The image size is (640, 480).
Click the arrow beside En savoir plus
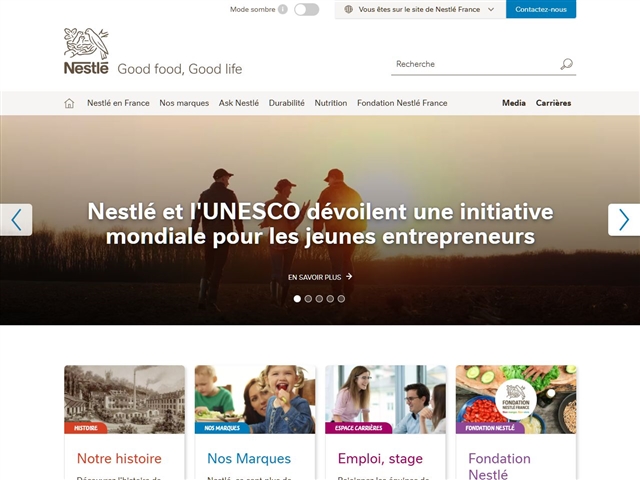coord(349,277)
